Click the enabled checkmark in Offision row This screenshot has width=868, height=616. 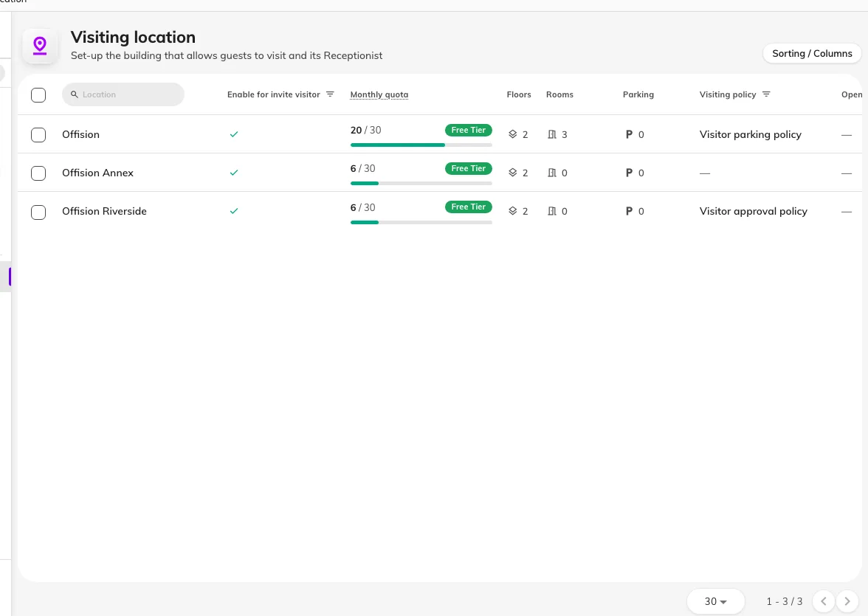(234, 134)
